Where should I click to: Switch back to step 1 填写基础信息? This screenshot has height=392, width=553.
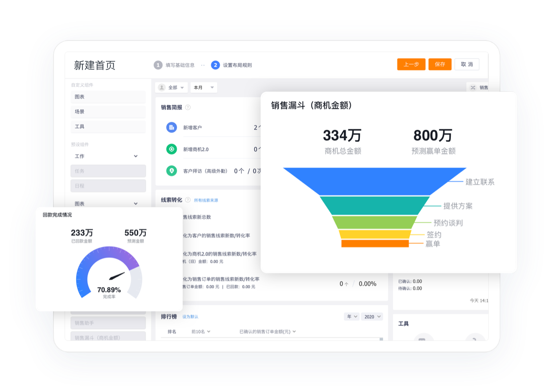point(158,65)
